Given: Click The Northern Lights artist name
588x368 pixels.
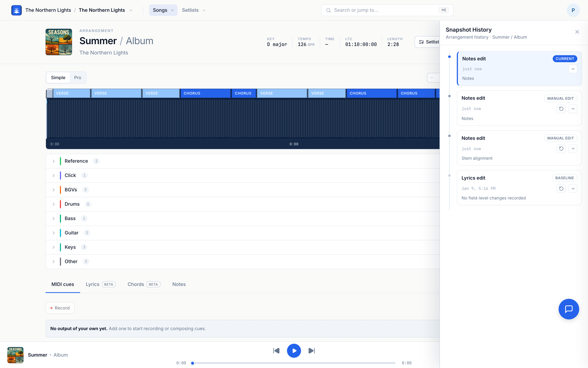Looking at the screenshot, I should tap(103, 53).
